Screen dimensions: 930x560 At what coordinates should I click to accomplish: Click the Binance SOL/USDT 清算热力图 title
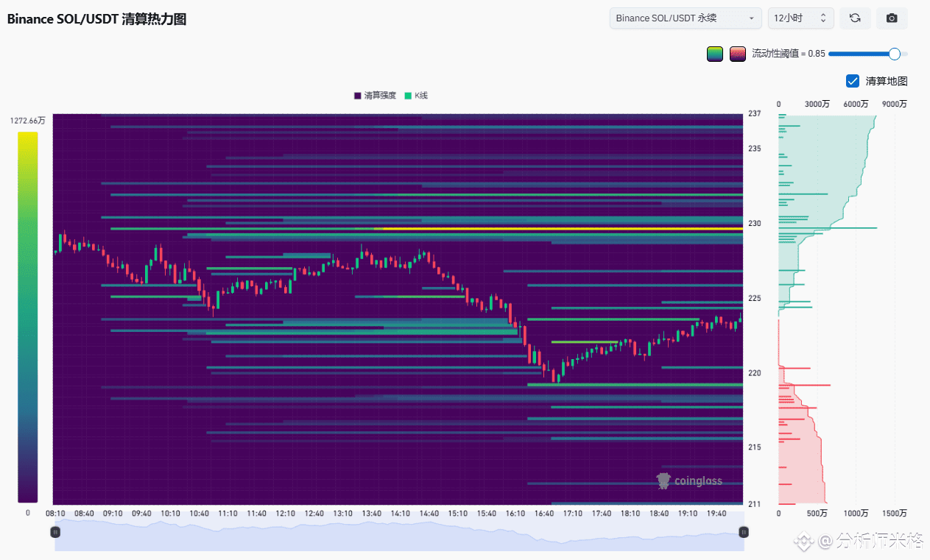click(x=96, y=20)
